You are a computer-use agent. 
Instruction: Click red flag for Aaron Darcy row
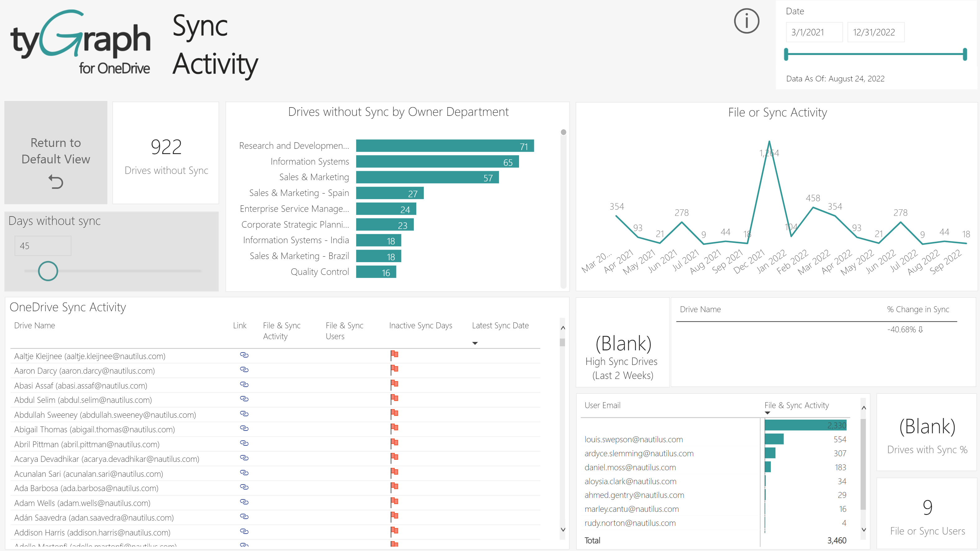394,369
